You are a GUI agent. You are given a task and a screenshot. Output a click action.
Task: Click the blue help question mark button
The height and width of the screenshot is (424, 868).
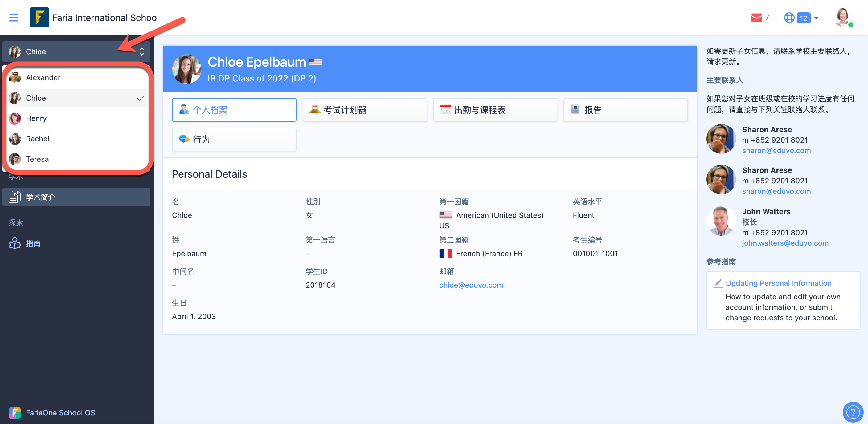(x=853, y=412)
